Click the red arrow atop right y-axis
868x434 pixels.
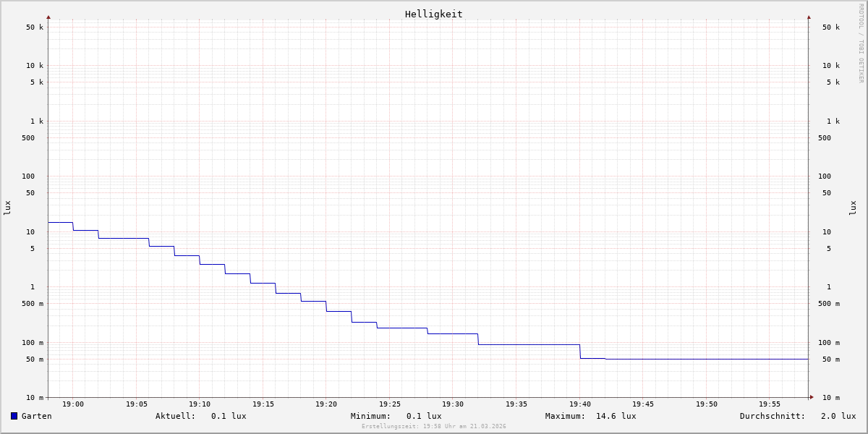809,17
